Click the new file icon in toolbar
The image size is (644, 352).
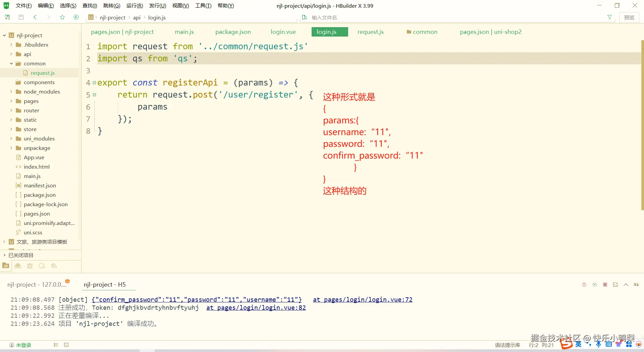(x=7, y=17)
